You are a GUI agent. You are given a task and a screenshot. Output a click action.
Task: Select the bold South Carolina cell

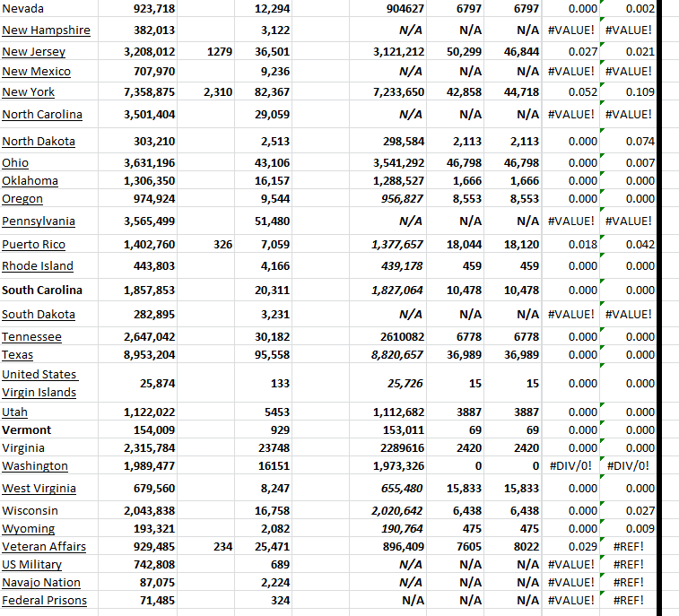[x=49, y=290]
